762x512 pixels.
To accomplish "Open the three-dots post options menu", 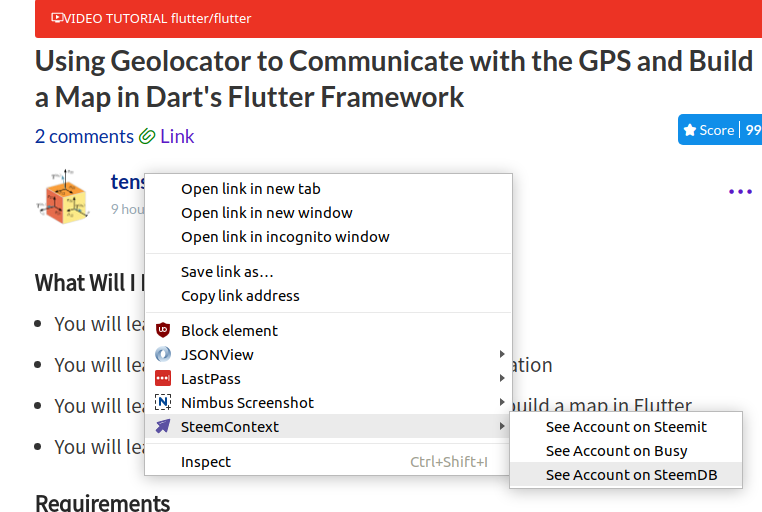I will click(x=740, y=191).
